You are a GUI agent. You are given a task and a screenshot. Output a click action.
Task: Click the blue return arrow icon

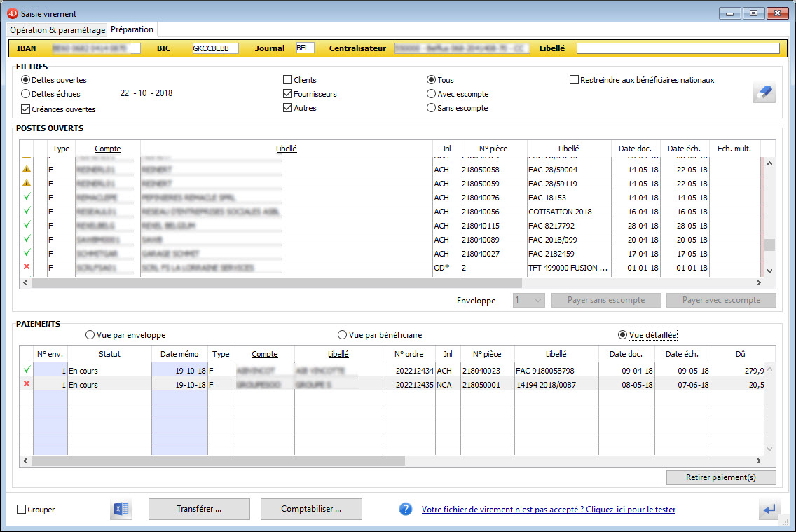click(x=769, y=510)
